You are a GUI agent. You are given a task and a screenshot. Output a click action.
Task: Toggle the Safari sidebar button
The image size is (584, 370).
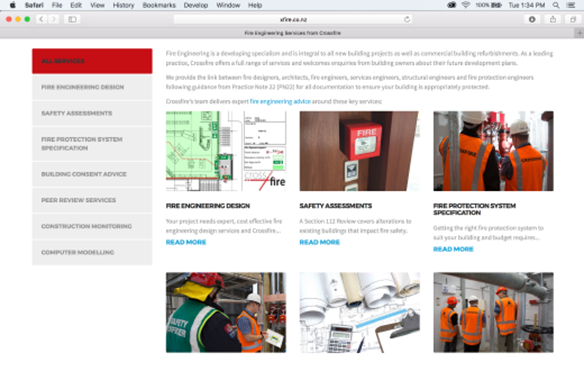tap(72, 19)
